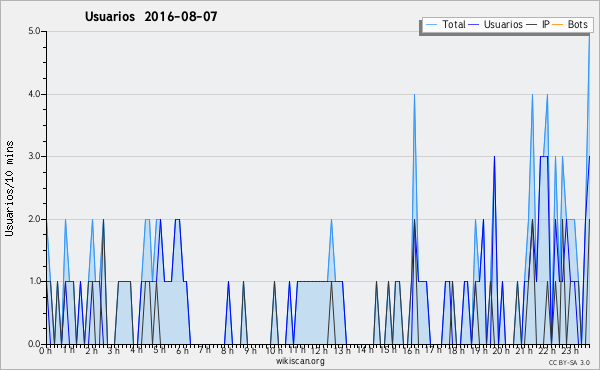Click the 3.0 Usuarios spike just before 20 h

[x=494, y=157]
